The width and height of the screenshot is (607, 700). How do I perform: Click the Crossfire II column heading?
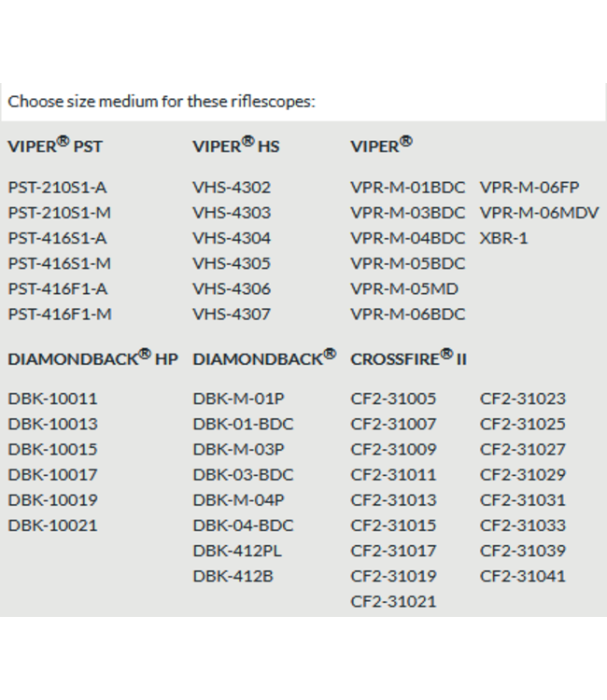coord(408,358)
